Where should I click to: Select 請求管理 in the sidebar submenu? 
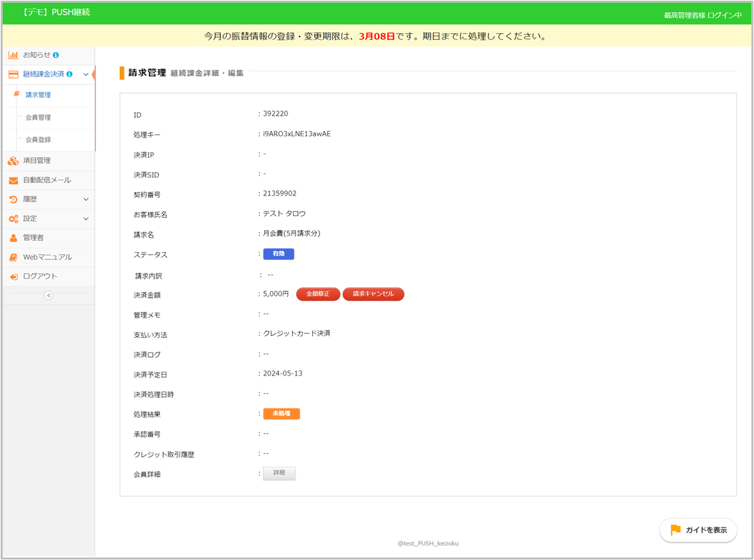tap(38, 95)
